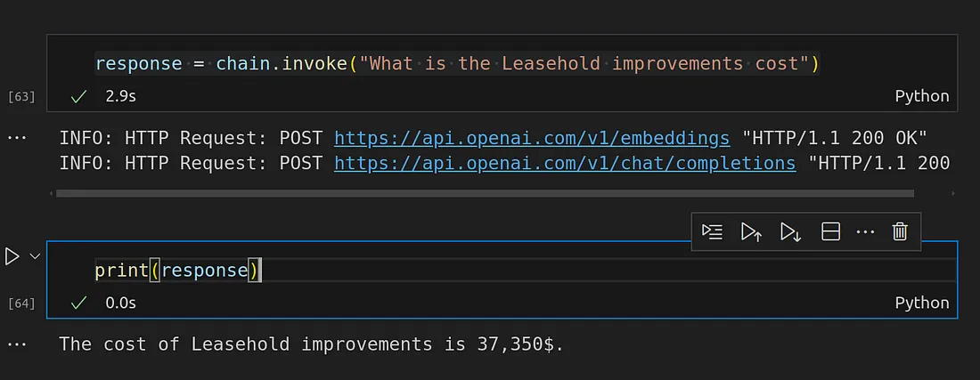The image size is (980, 380).
Task: Click the horizontal scrollbar under the log output
Action: [x=485, y=194]
